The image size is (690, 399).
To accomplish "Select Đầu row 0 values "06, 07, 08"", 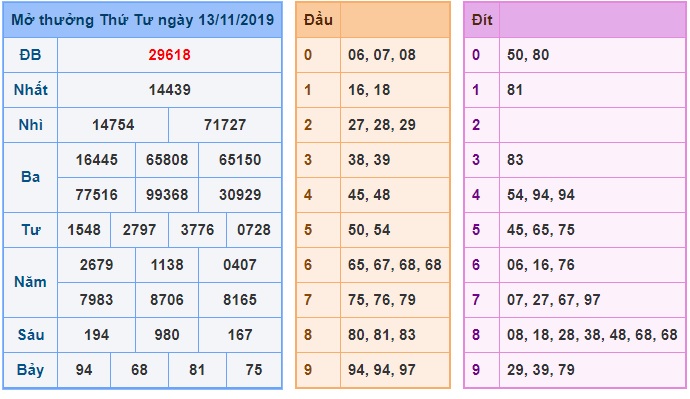I will click(382, 55).
